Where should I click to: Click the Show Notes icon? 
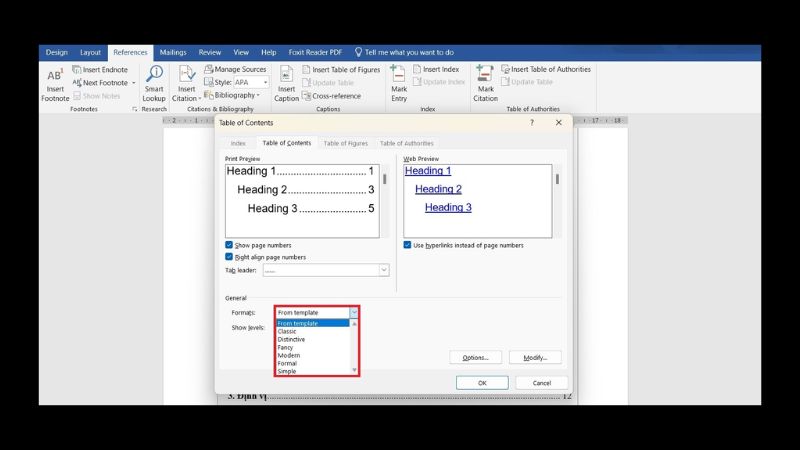[x=77, y=95]
